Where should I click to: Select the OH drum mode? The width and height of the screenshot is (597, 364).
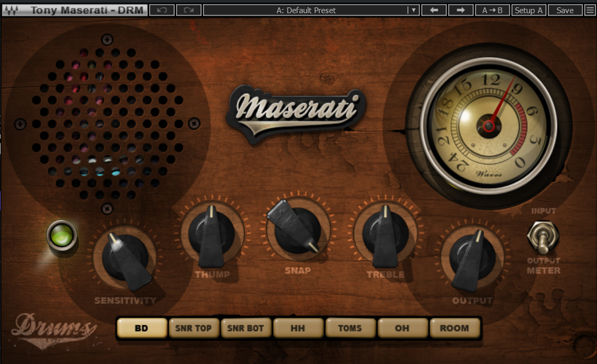pos(402,328)
